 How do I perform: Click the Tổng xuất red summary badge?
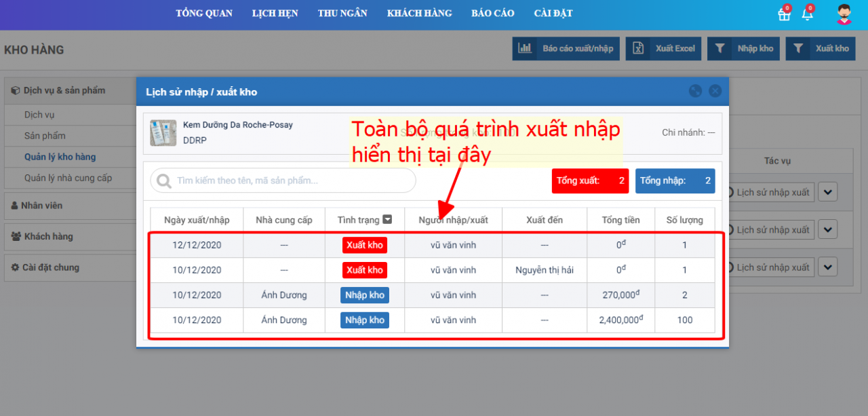pos(590,181)
